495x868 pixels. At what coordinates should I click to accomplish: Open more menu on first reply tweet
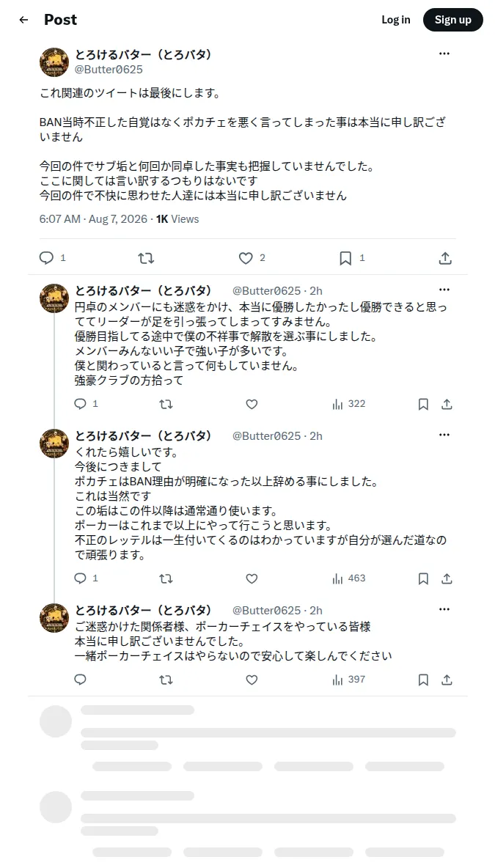444,290
